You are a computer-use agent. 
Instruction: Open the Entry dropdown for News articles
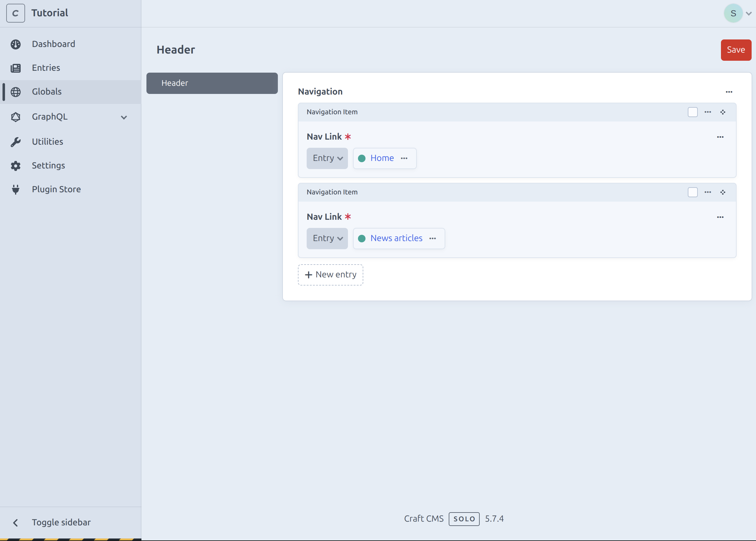[327, 238]
